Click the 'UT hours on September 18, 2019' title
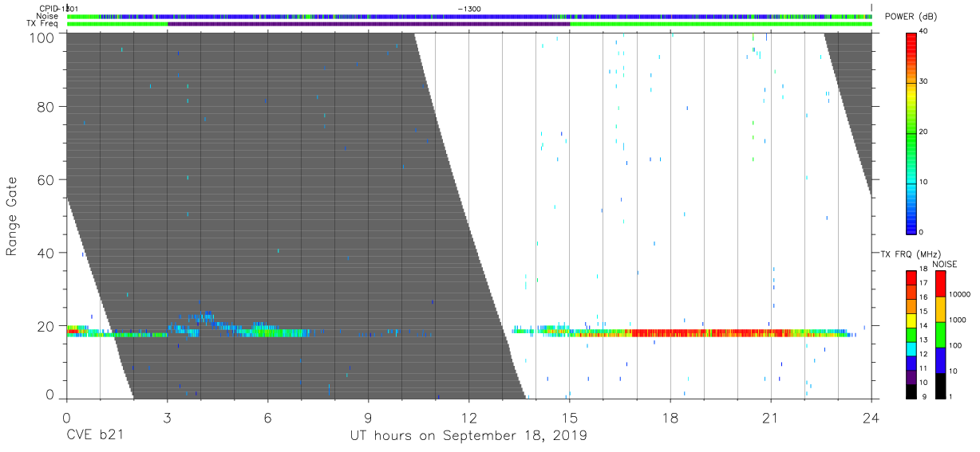This screenshot has height=452, width=980. click(x=468, y=436)
